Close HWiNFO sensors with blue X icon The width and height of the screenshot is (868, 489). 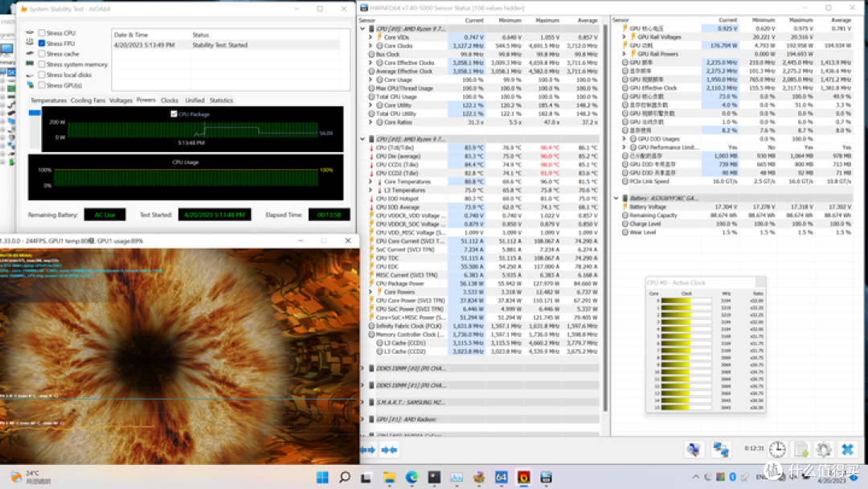(847, 450)
